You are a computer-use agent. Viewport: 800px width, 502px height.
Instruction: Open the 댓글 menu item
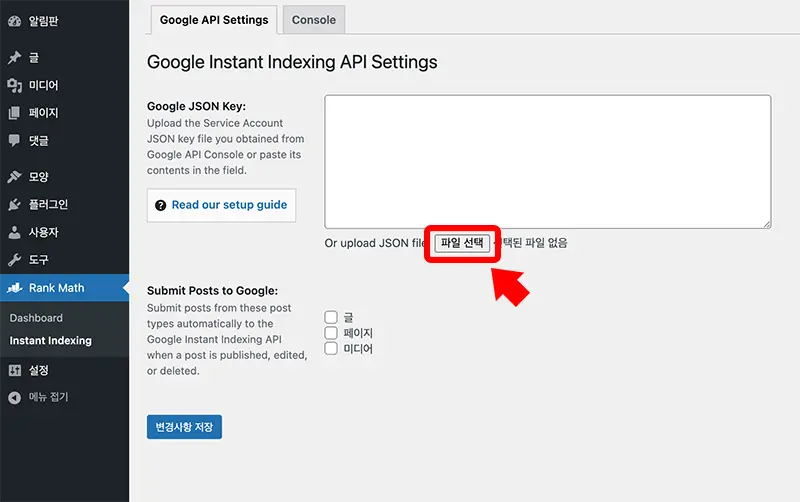[x=64, y=140]
